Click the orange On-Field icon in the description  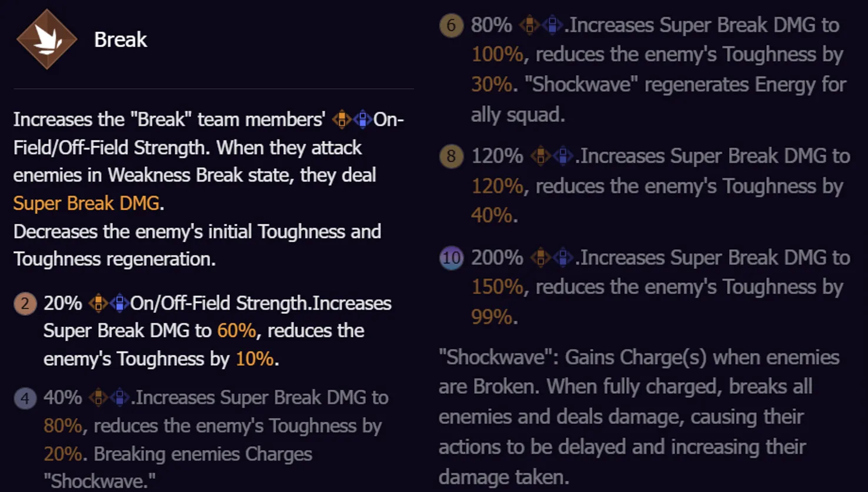tap(342, 119)
